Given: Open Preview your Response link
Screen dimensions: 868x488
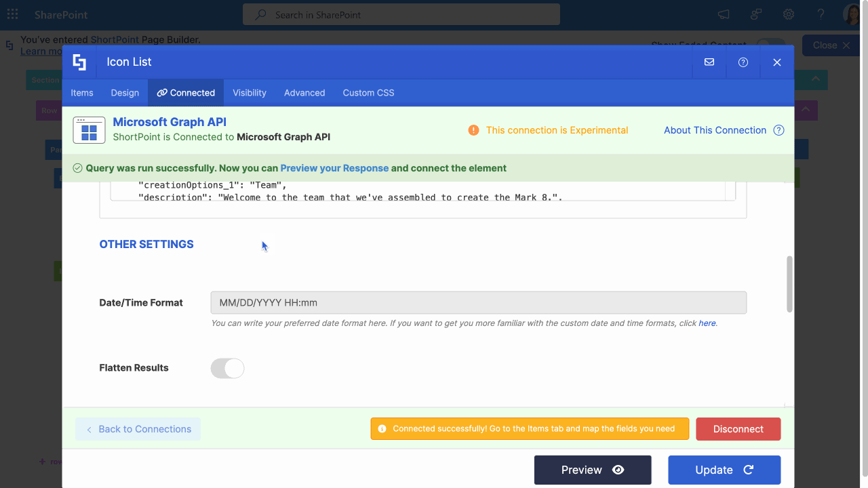Looking at the screenshot, I should (334, 168).
